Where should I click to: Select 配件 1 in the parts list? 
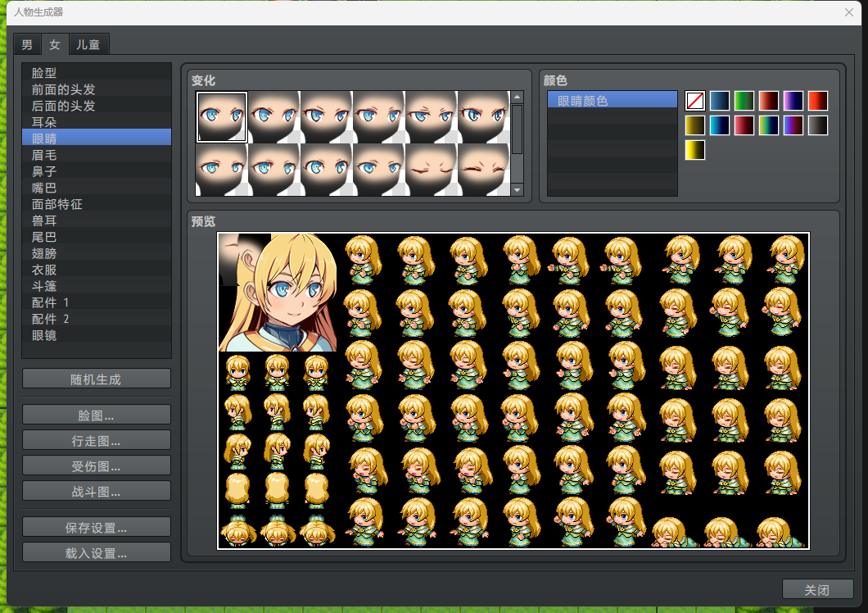(97, 302)
